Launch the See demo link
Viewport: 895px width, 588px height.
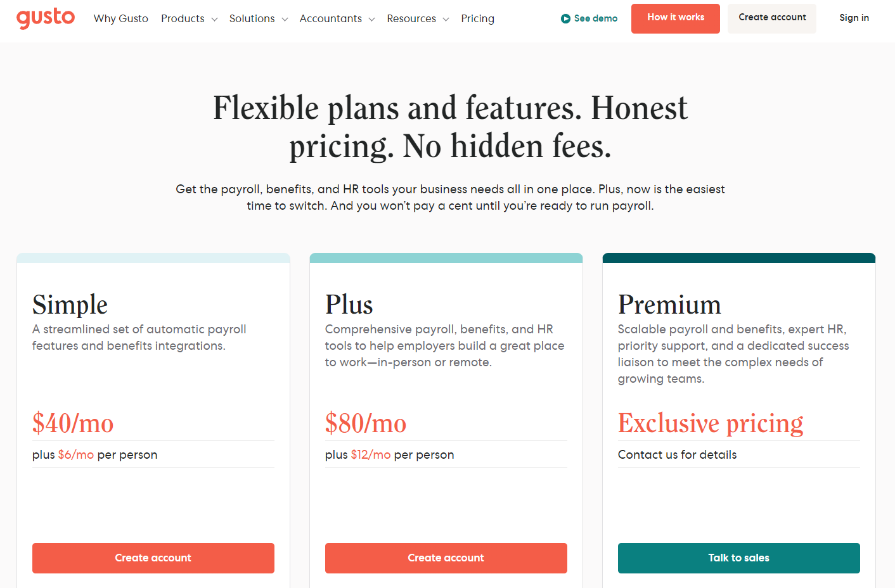[595, 18]
